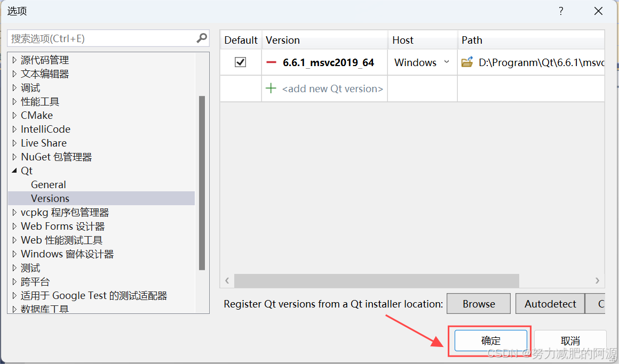
Task: Close the 选项 dialog
Action: (x=599, y=11)
